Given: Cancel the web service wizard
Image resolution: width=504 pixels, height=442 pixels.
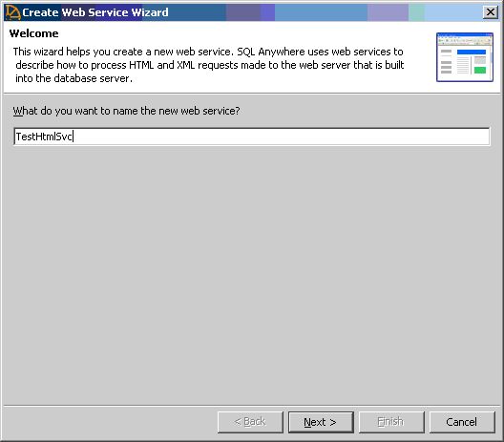Looking at the screenshot, I should [x=462, y=422].
